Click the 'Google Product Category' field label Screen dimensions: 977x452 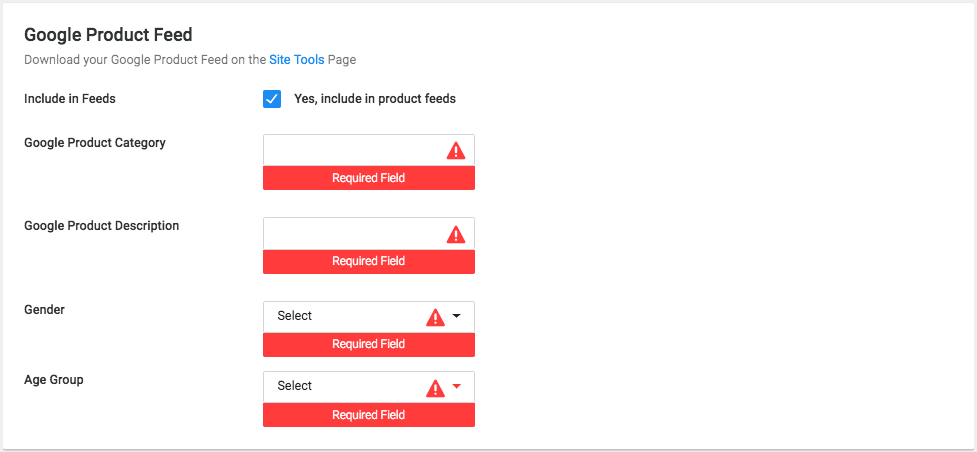coord(95,143)
